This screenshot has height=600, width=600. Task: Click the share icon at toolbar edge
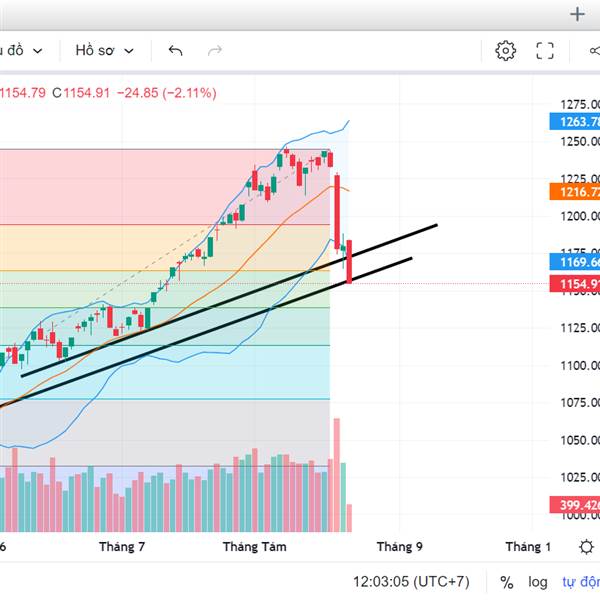pyautogui.click(x=592, y=50)
